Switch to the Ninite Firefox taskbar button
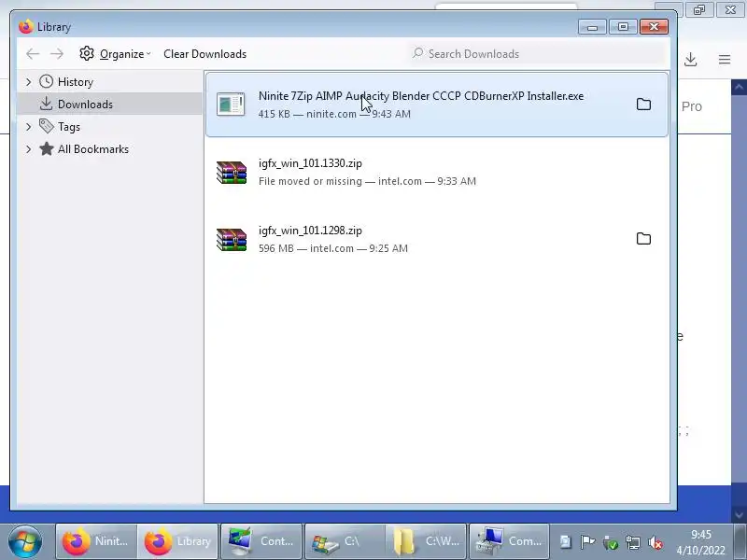 [97, 541]
